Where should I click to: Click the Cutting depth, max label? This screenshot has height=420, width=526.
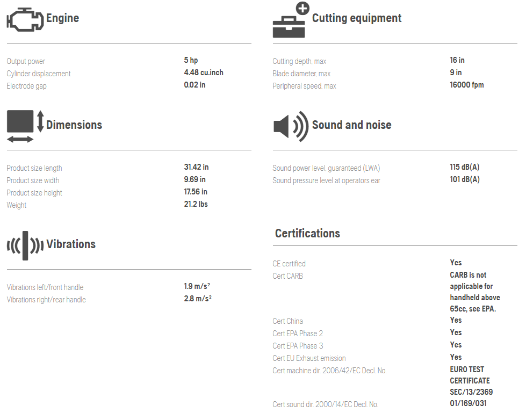299,61
